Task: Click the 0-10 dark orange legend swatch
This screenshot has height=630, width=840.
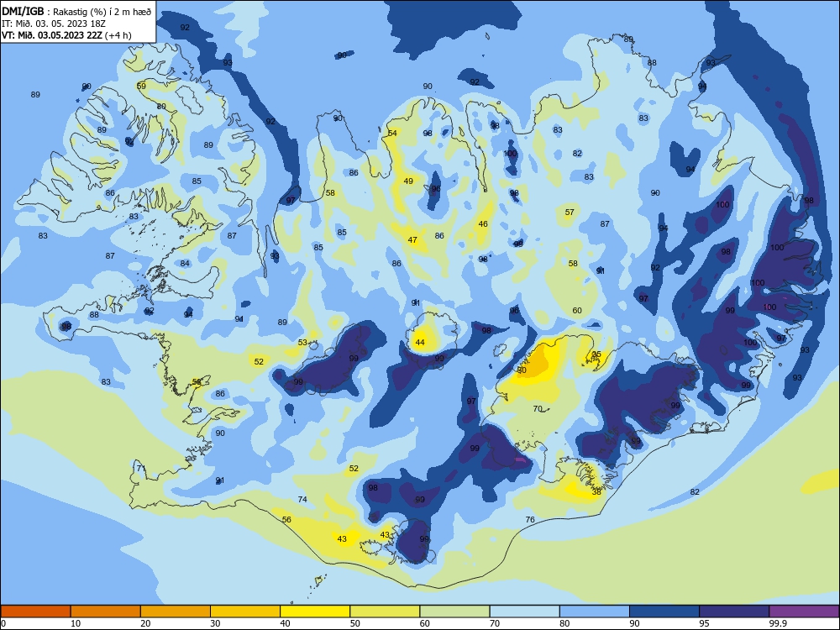Action: [35, 612]
